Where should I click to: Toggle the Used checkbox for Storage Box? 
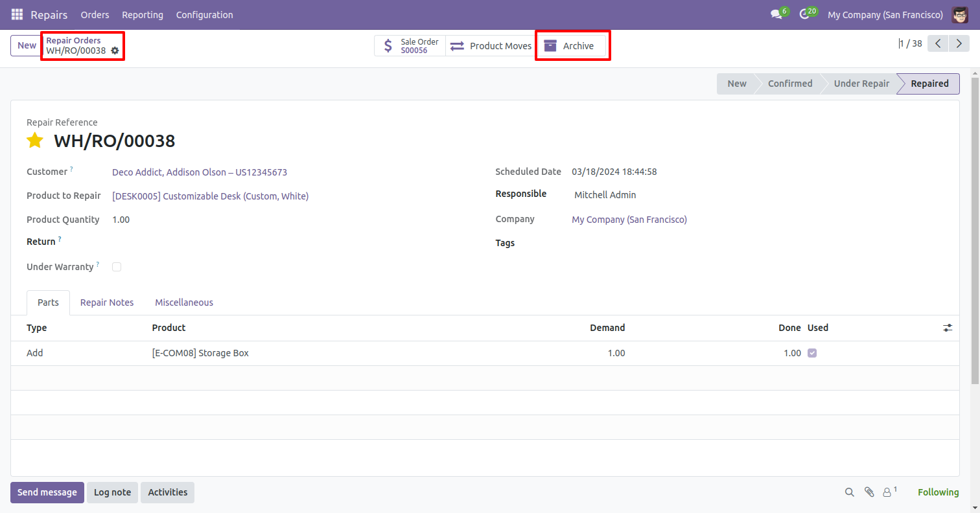812,353
